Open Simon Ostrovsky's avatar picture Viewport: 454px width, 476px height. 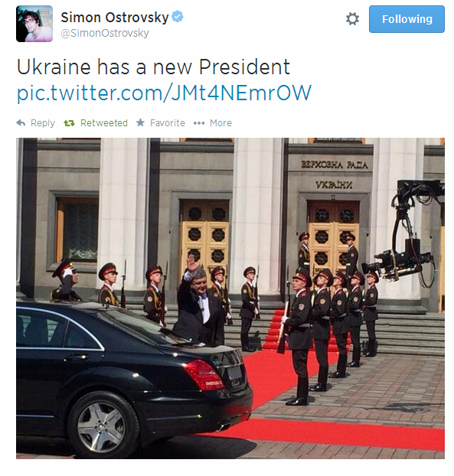click(34, 24)
